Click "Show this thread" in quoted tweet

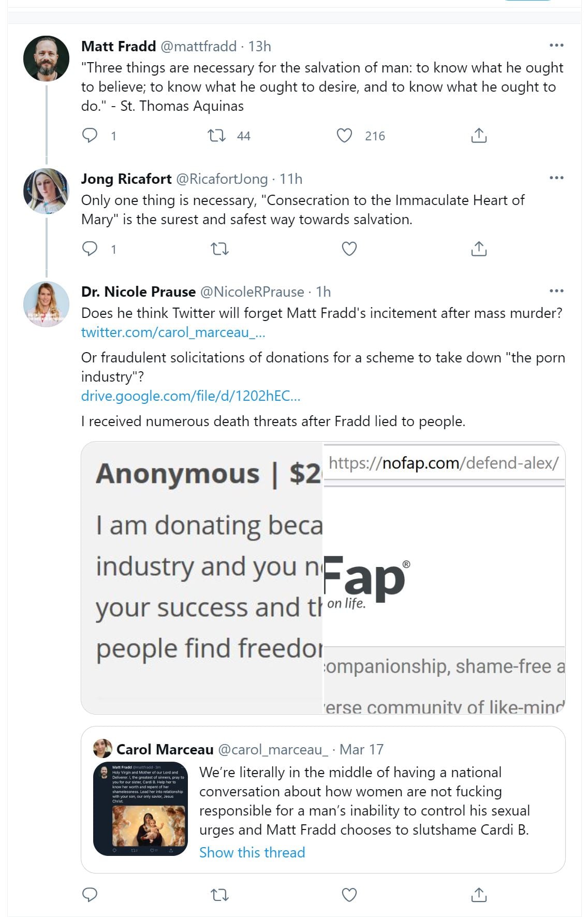(x=252, y=853)
